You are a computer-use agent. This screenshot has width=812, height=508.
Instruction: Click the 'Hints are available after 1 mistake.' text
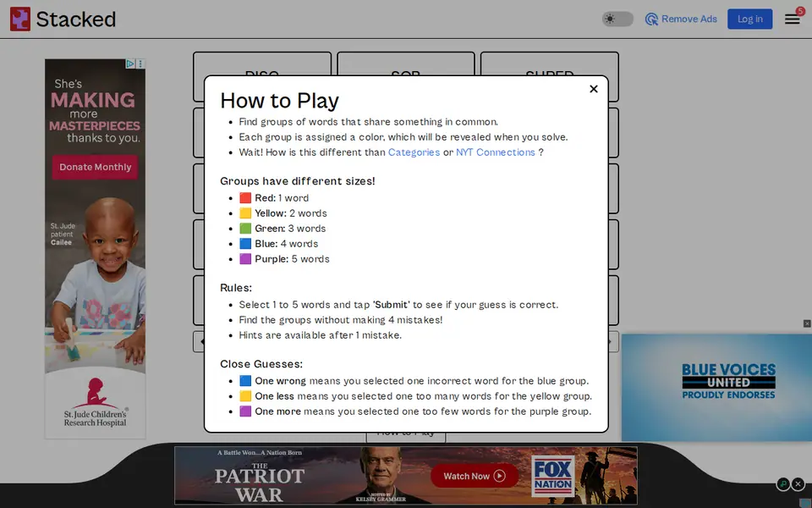[x=320, y=335]
